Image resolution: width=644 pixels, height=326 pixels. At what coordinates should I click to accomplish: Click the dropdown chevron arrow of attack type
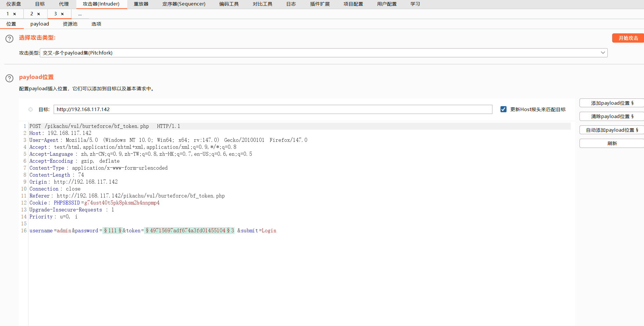pyautogui.click(x=603, y=53)
